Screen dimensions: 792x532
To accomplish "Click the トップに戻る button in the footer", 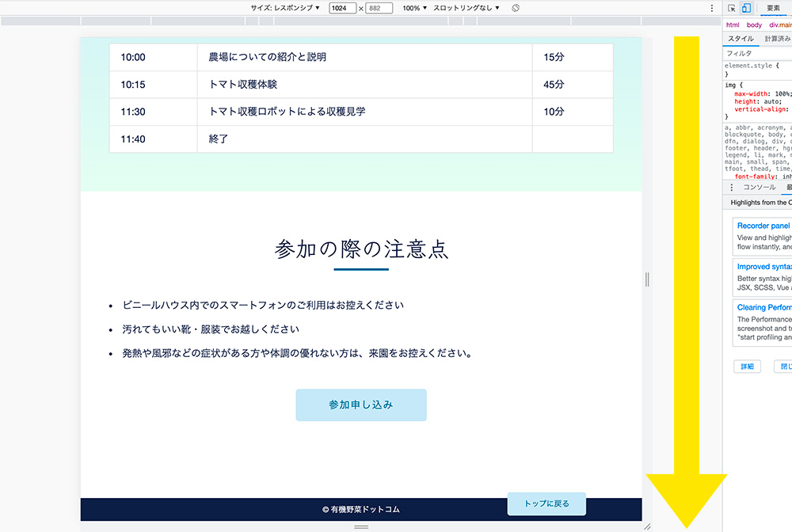I will (546, 503).
